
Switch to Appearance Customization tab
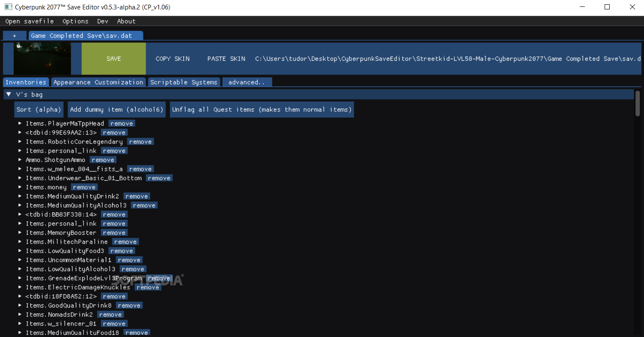(x=98, y=82)
